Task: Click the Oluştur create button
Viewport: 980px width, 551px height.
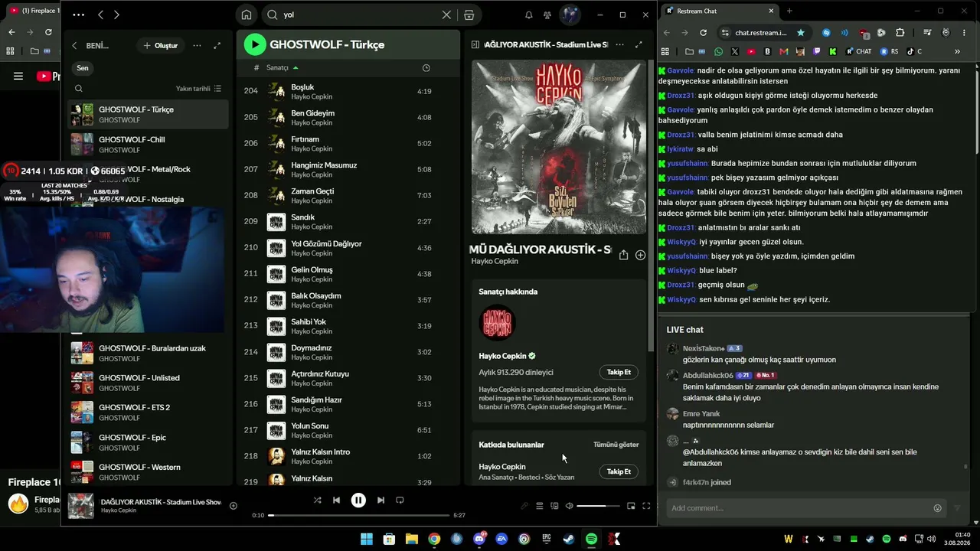Action: point(160,45)
